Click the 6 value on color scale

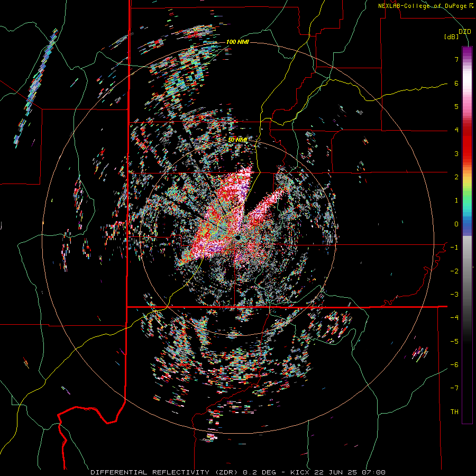(x=456, y=83)
